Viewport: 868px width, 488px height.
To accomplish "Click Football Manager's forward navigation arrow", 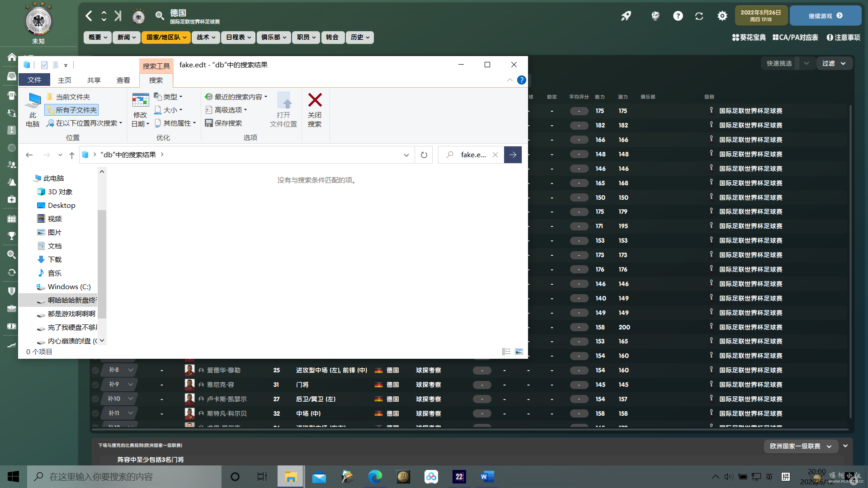I will [x=118, y=16].
